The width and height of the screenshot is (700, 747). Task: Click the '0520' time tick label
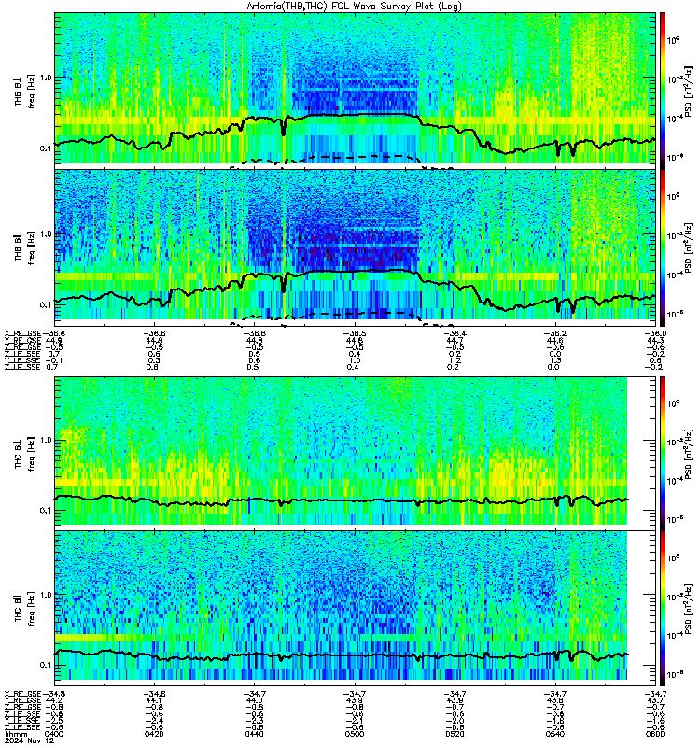coord(455,734)
